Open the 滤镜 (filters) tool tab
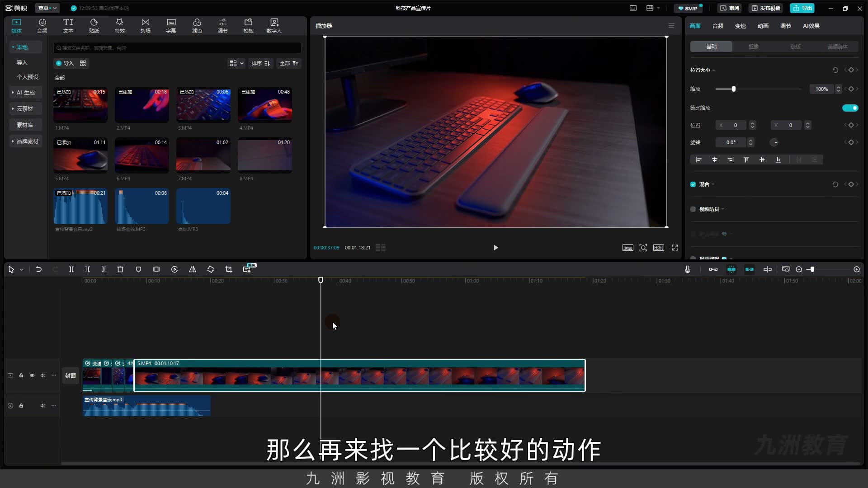This screenshot has height=488, width=868. [197, 26]
